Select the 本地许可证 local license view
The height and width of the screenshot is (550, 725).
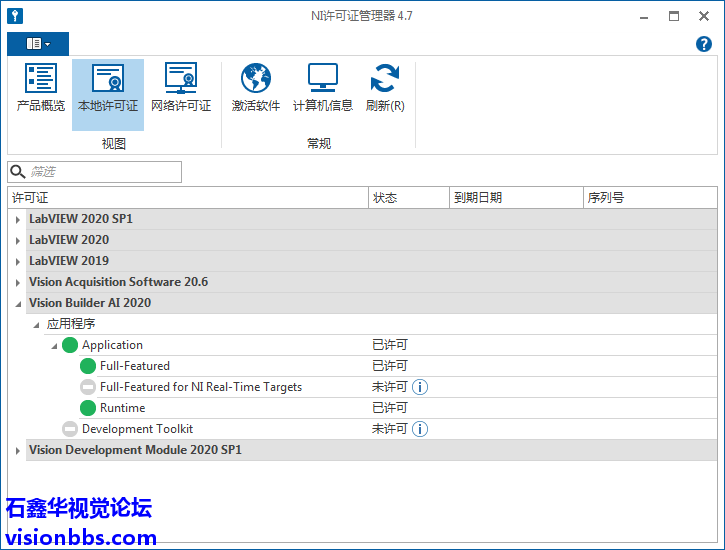point(108,89)
